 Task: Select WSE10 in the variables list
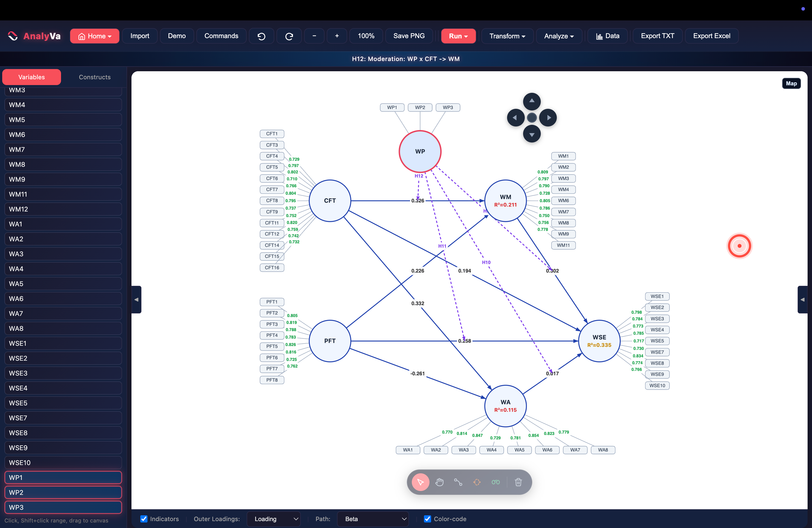tap(63, 463)
